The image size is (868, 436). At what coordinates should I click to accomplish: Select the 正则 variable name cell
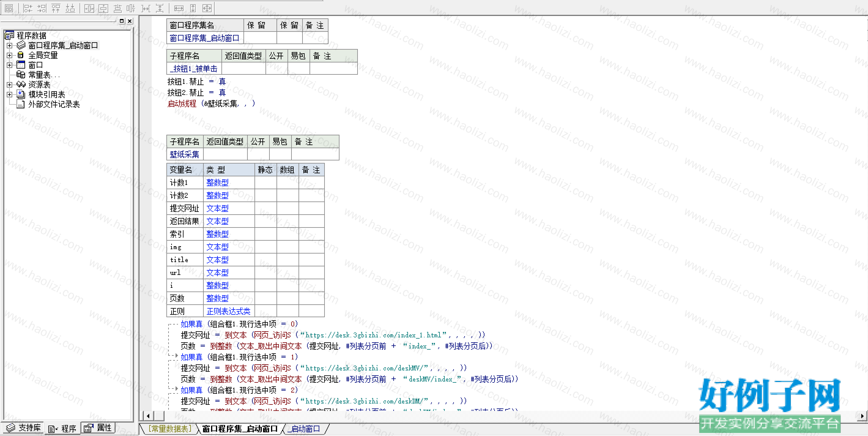coord(185,311)
